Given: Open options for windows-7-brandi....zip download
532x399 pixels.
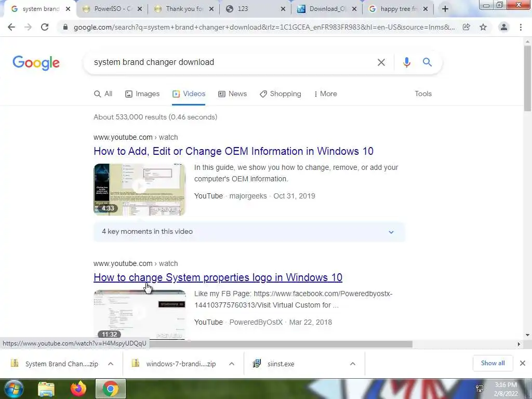Looking at the screenshot, I should (x=232, y=364).
